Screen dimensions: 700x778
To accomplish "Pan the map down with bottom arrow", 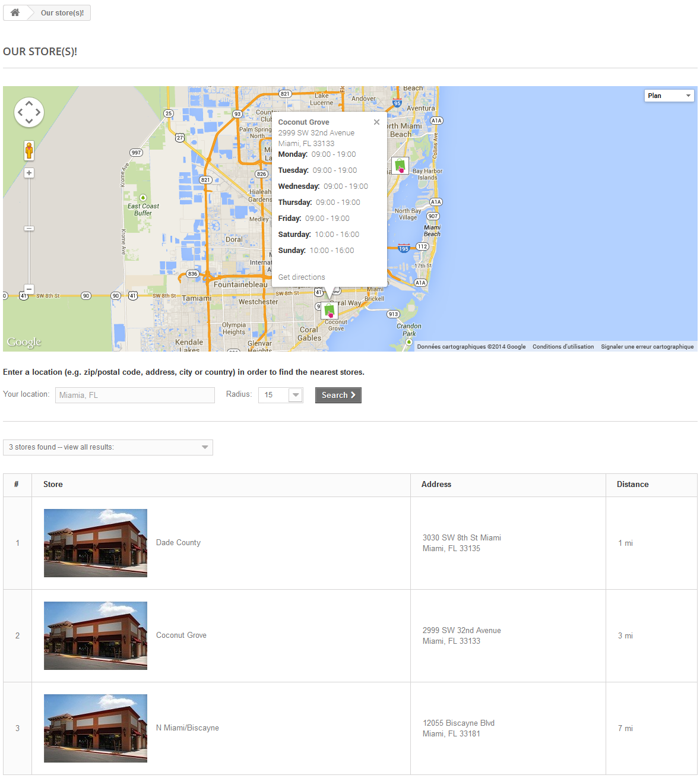I will 29,122.
